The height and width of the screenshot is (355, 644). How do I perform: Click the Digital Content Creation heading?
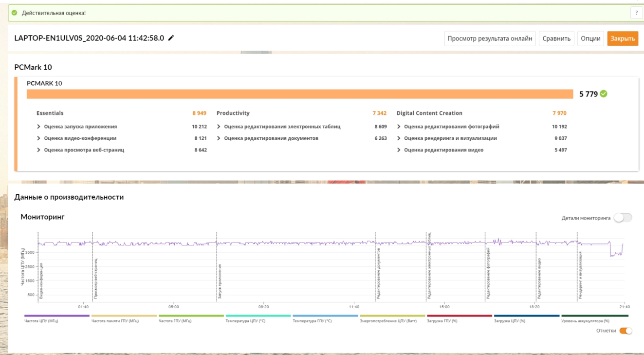429,113
